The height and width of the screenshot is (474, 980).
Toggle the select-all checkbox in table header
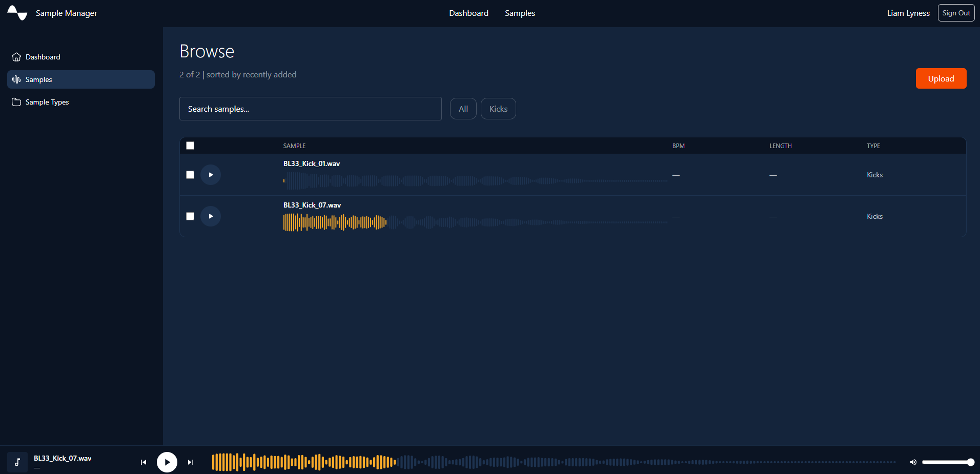pyautogui.click(x=190, y=146)
